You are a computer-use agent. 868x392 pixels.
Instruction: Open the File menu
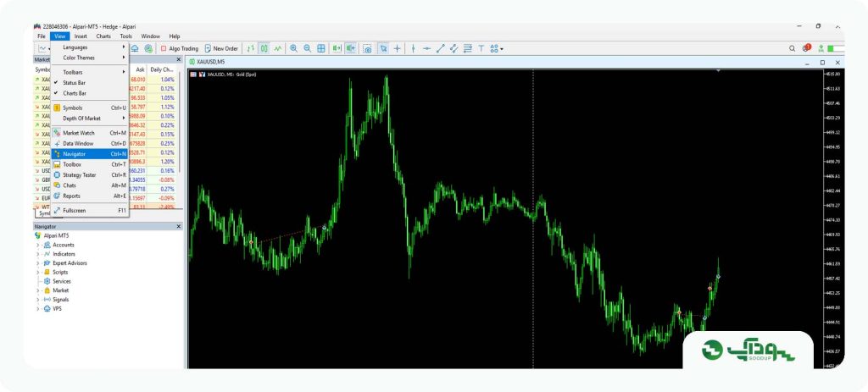(42, 36)
